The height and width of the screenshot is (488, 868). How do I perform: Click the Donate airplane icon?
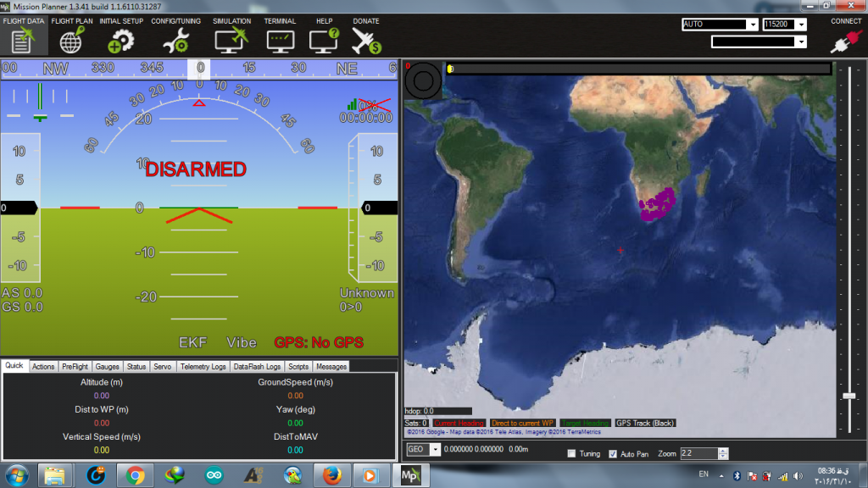[x=366, y=41]
